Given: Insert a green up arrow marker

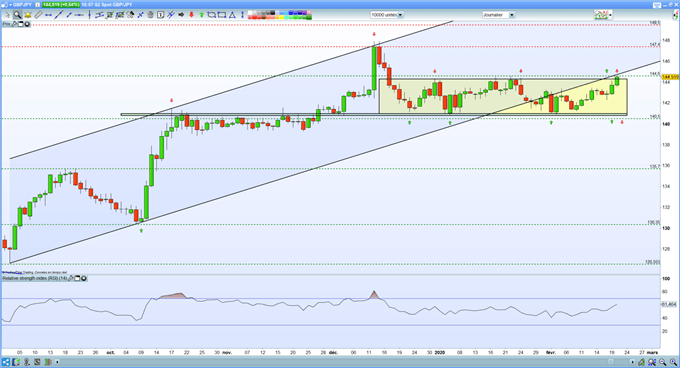Looking at the screenshot, I should point(202,15).
